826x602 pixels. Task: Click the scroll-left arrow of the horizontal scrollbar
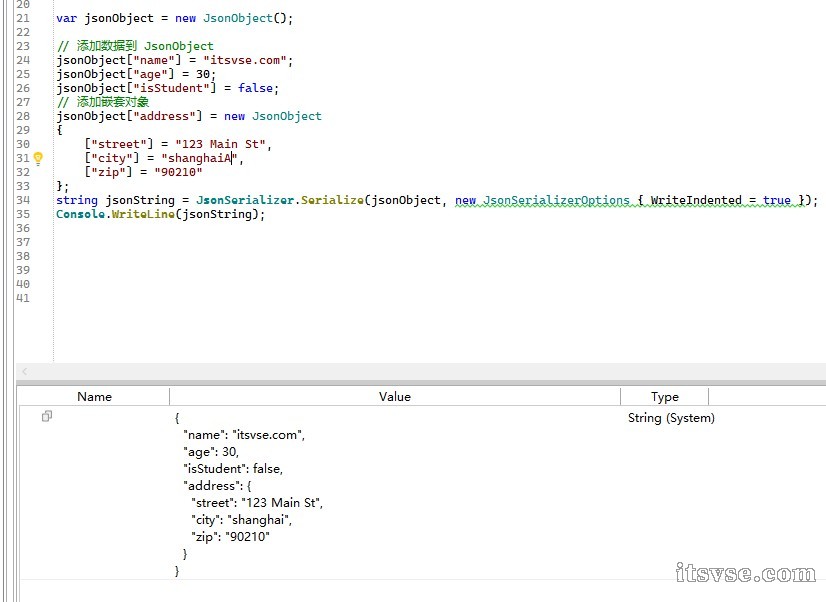pos(24,371)
